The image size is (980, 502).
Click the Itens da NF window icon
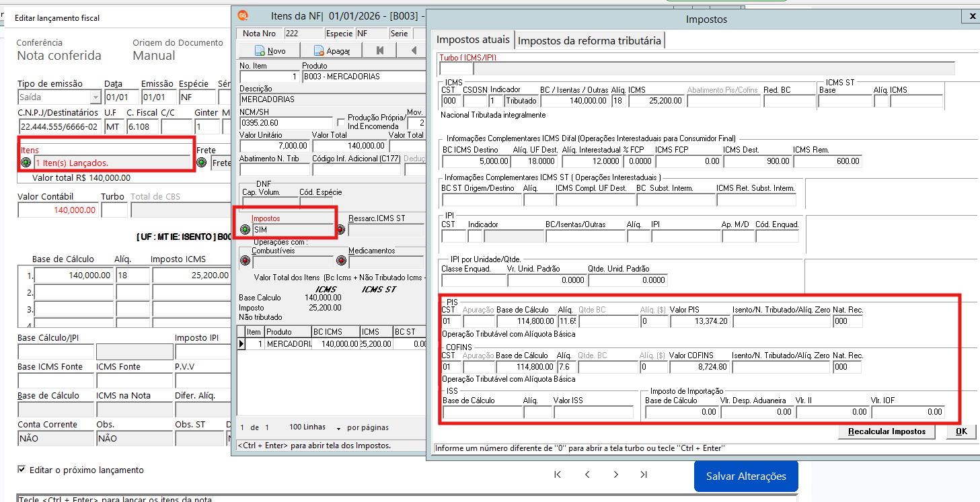pos(243,15)
